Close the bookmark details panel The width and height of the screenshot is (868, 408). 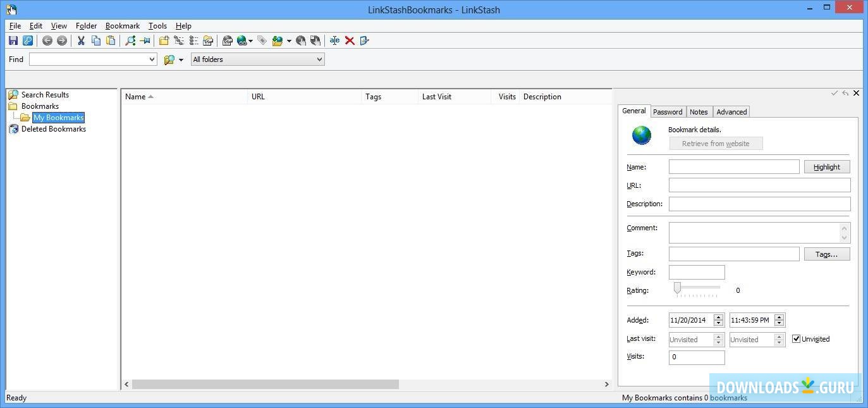point(857,93)
